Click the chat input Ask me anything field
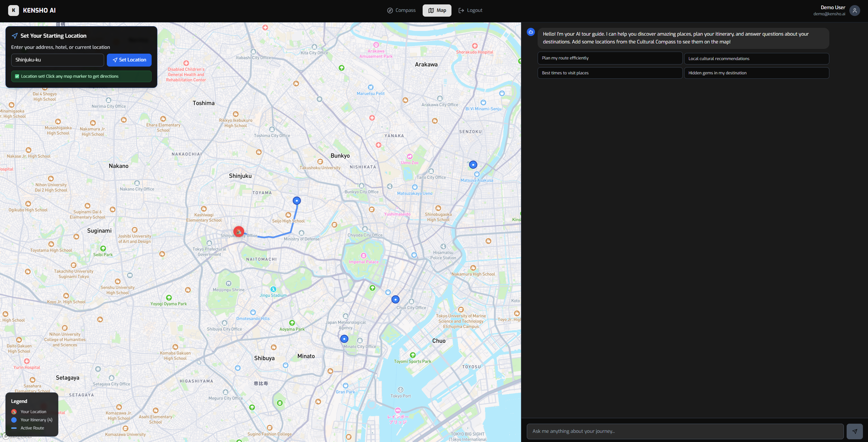Viewport: 868px width, 442px height. (685, 431)
